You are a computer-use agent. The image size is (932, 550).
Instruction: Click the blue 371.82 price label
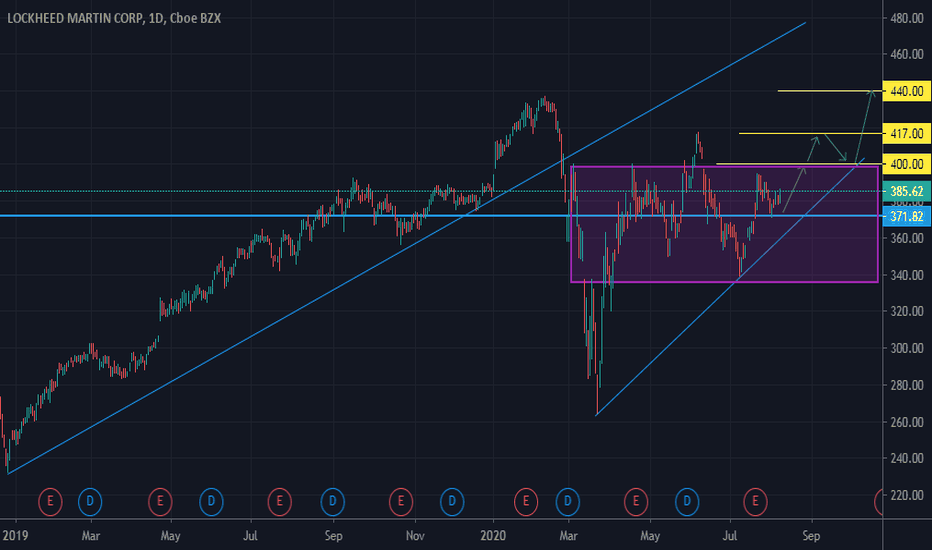(906, 216)
